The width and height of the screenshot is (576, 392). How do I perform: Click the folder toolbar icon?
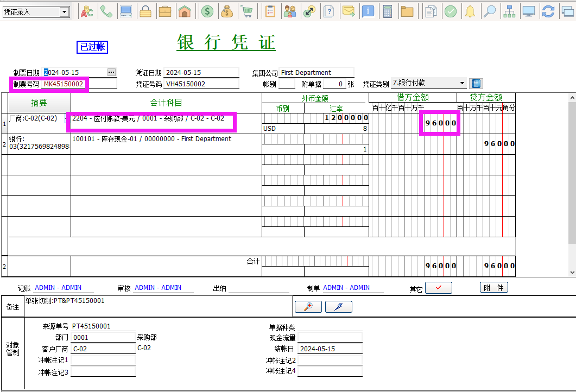coord(407,12)
